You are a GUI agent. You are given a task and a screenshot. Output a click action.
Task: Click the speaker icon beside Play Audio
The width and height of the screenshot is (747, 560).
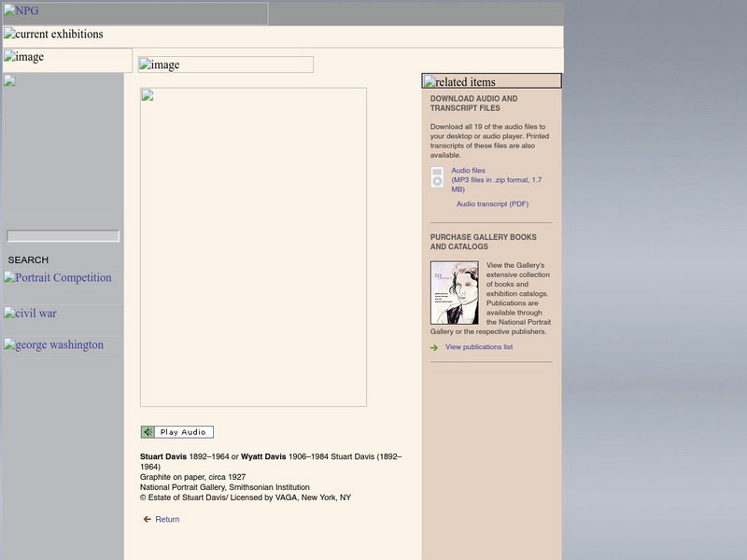point(148,432)
